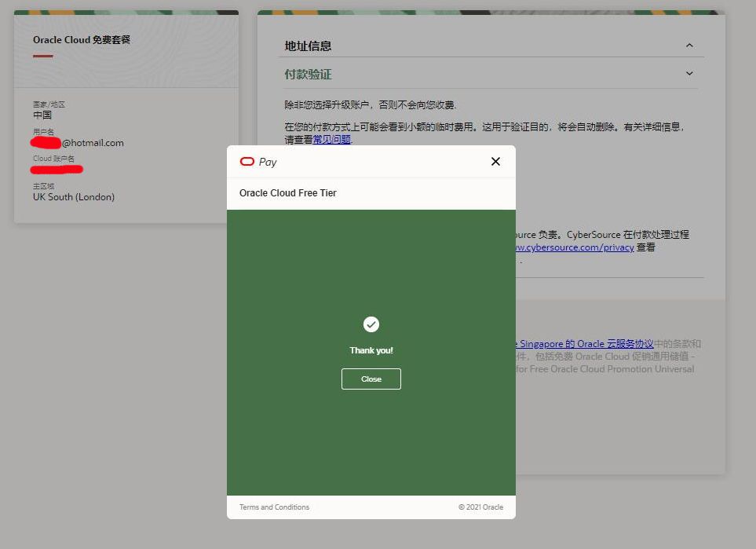Click the Close button under Thank you

click(x=371, y=379)
